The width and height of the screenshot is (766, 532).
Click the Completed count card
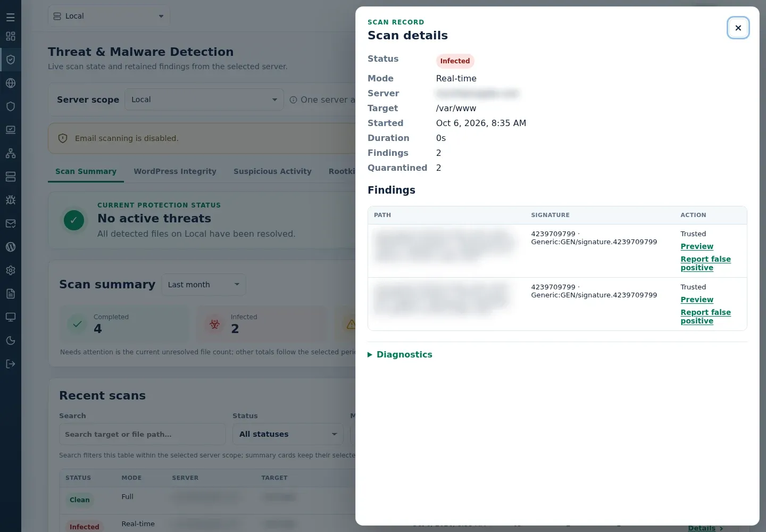click(x=124, y=323)
